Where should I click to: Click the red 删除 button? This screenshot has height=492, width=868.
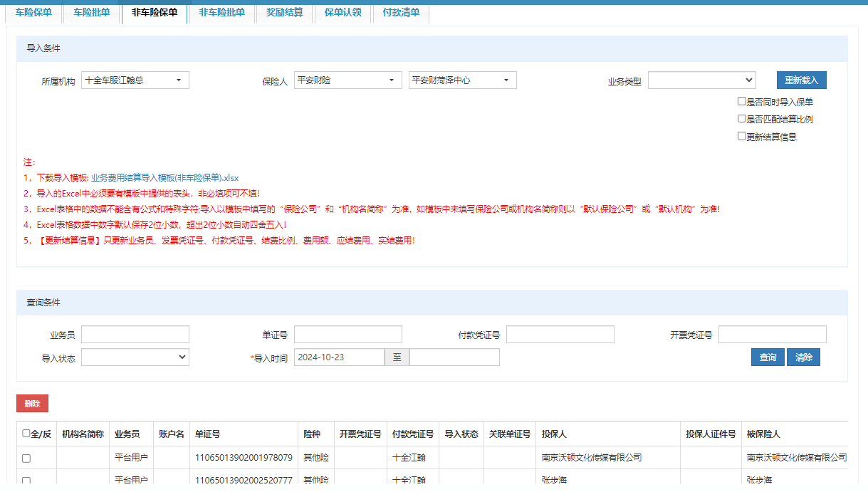tap(32, 404)
